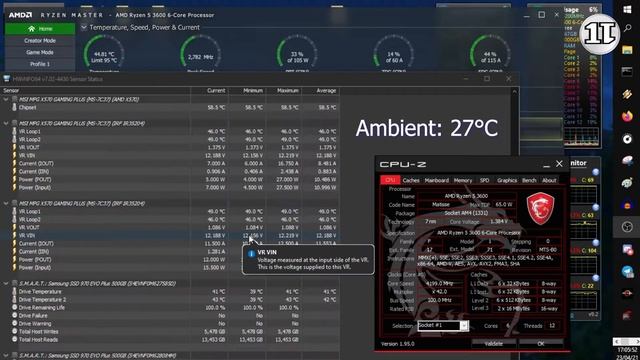
Task: Click the blue button beside C: 104 graph
Action: tap(596, 243)
